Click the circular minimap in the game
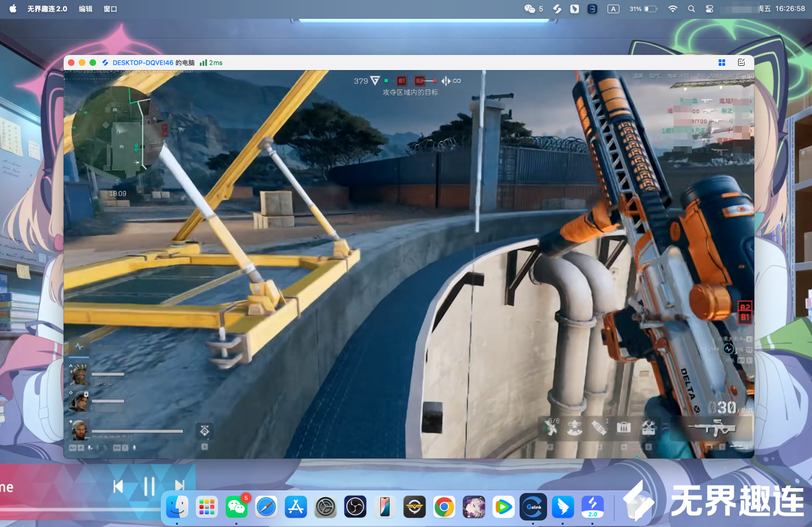 tap(119, 133)
